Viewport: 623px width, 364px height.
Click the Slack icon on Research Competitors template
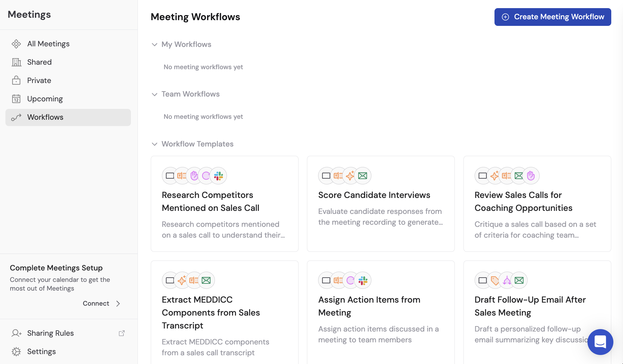(218, 176)
